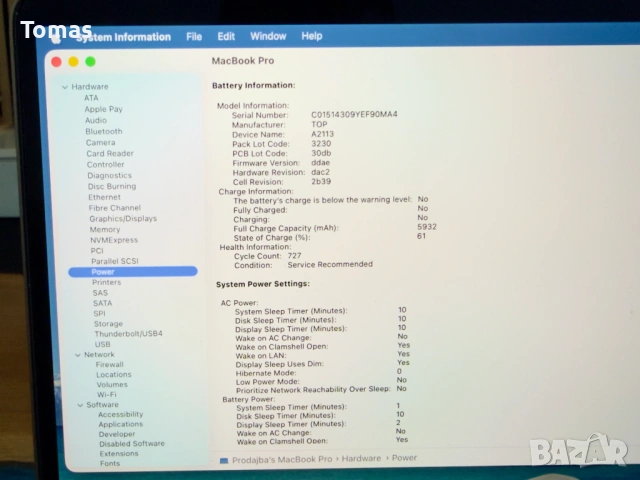Image resolution: width=640 pixels, height=480 pixels.
Task: Select Memory in the sidebar
Action: (105, 230)
